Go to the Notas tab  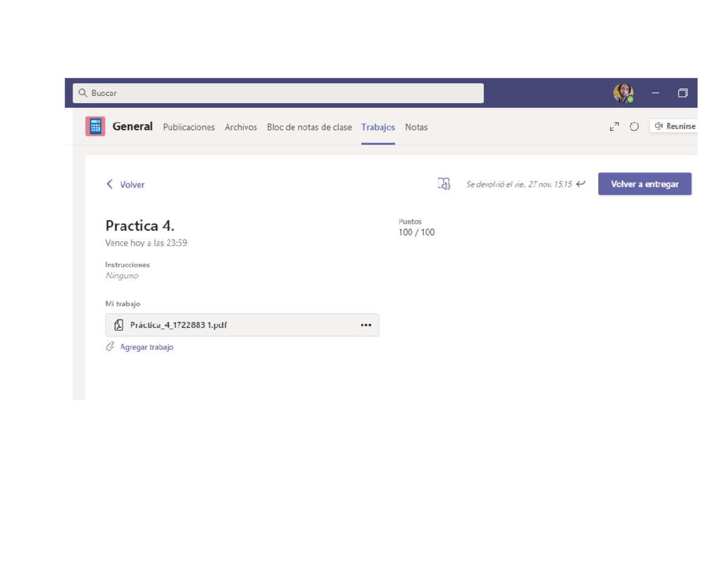pos(416,127)
